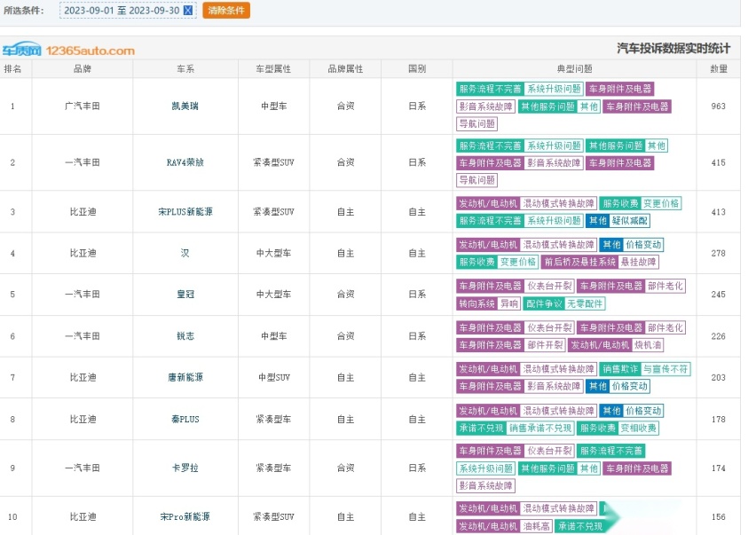Image resolution: width=756 pixels, height=535 pixels.
Task: Click the 245 complaint count for 皇冠
Action: 719,294
